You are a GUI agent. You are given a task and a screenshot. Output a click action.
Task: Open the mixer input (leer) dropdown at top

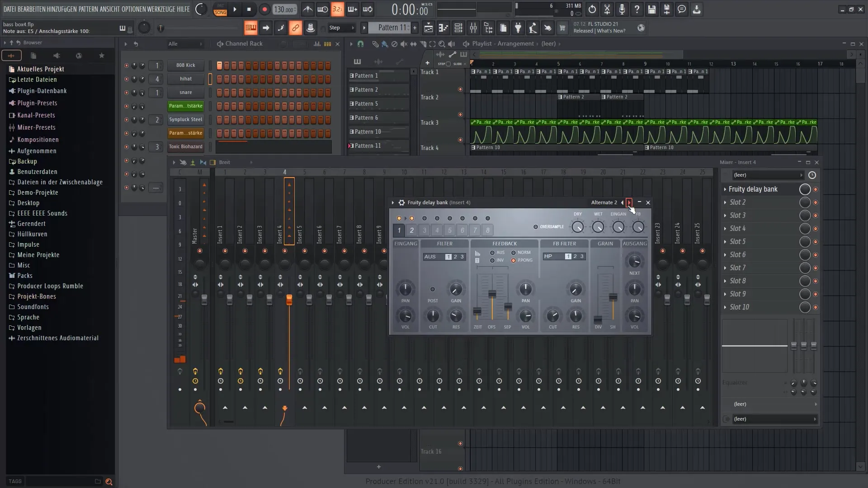768,175
